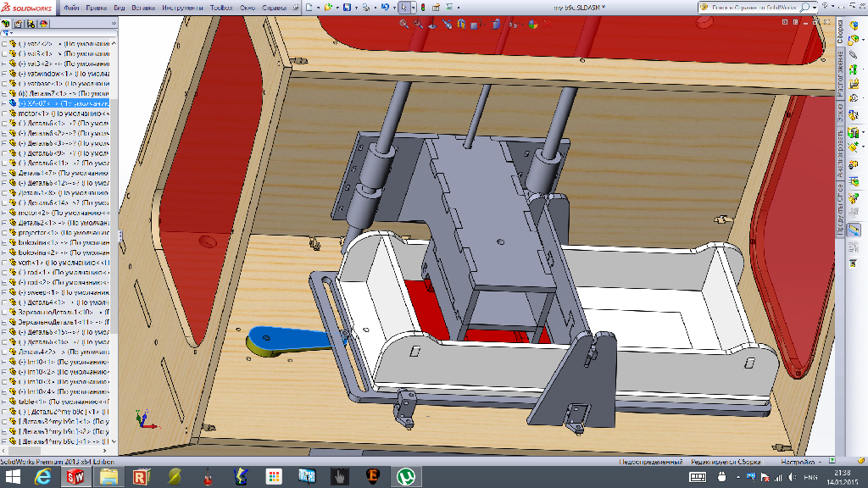The image size is (868, 488).
Task: Open the ConfigurationManager tab icon
Action: [x=31, y=25]
